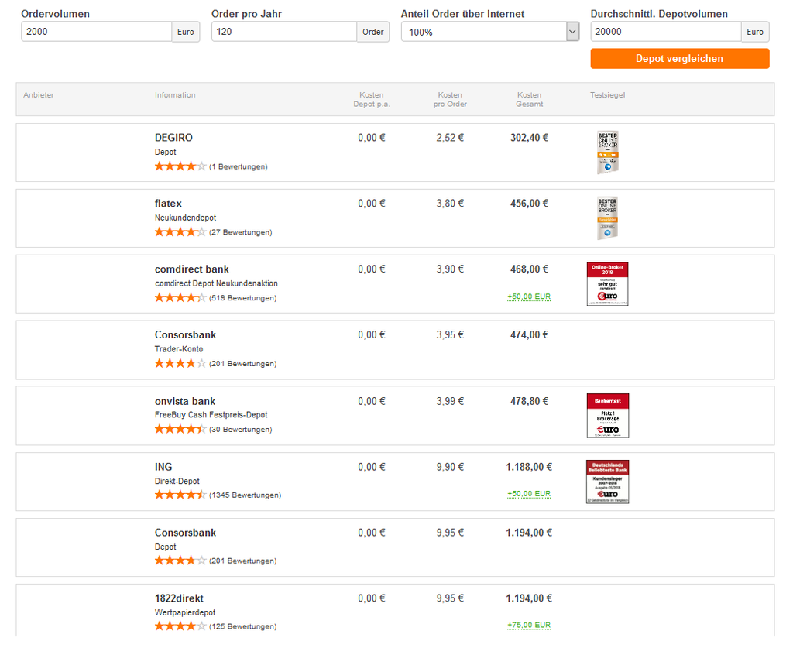Click the Depot vergleichen button
The height and width of the screenshot is (672, 793).
(679, 59)
